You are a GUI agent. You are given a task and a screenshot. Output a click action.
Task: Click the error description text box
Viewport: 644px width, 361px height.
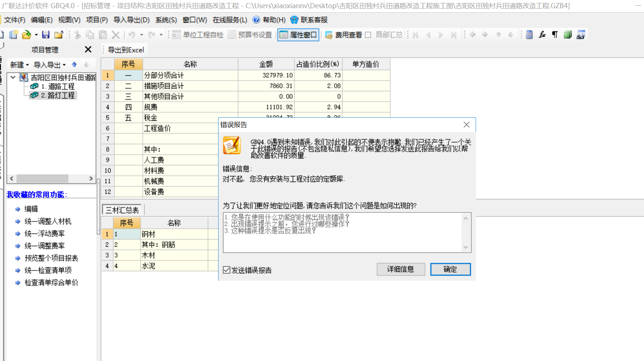pyautogui.click(x=347, y=232)
